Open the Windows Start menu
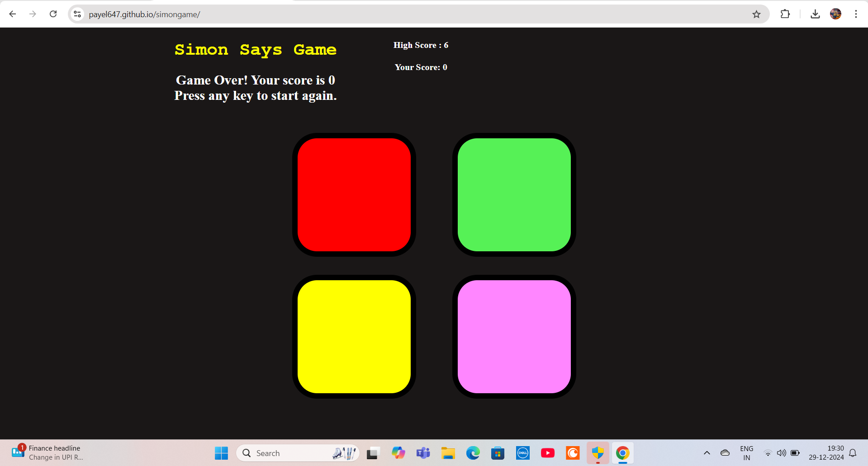Viewport: 868px width, 466px height. pos(221,453)
